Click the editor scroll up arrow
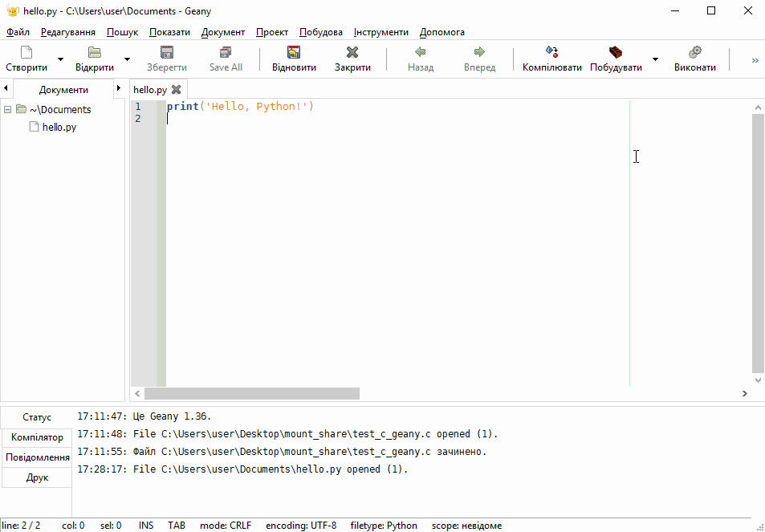 pos(758,108)
